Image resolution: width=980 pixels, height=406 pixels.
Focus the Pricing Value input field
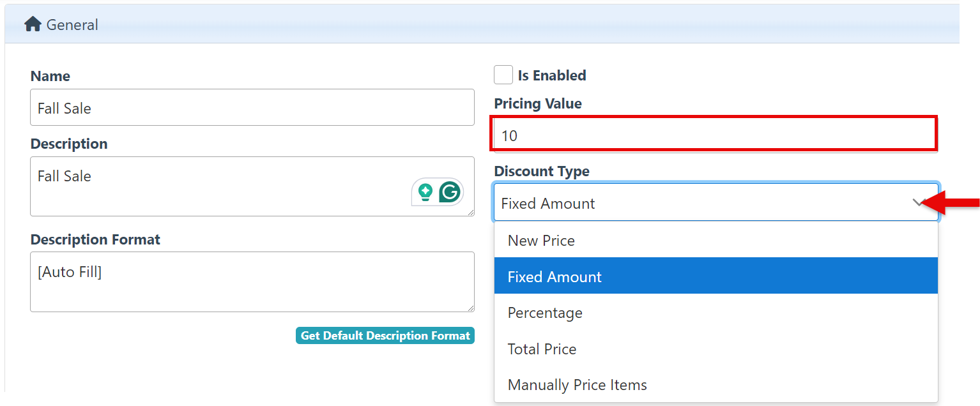713,135
